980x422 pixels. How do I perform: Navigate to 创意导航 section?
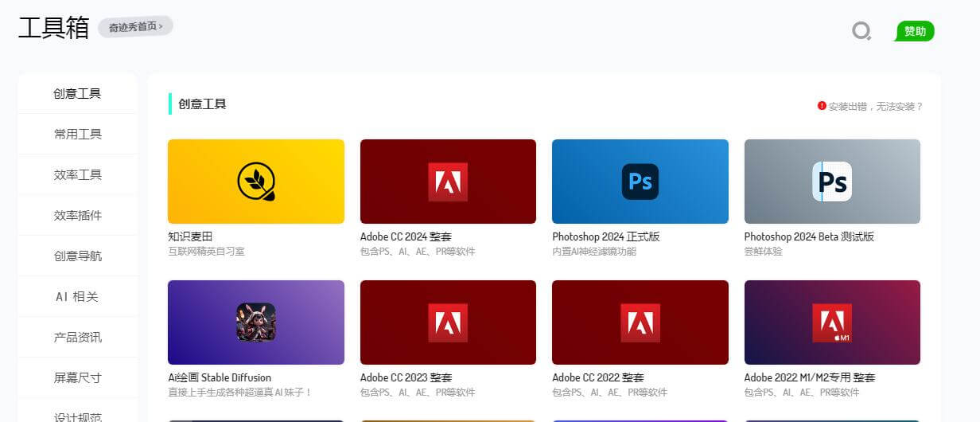[77, 256]
